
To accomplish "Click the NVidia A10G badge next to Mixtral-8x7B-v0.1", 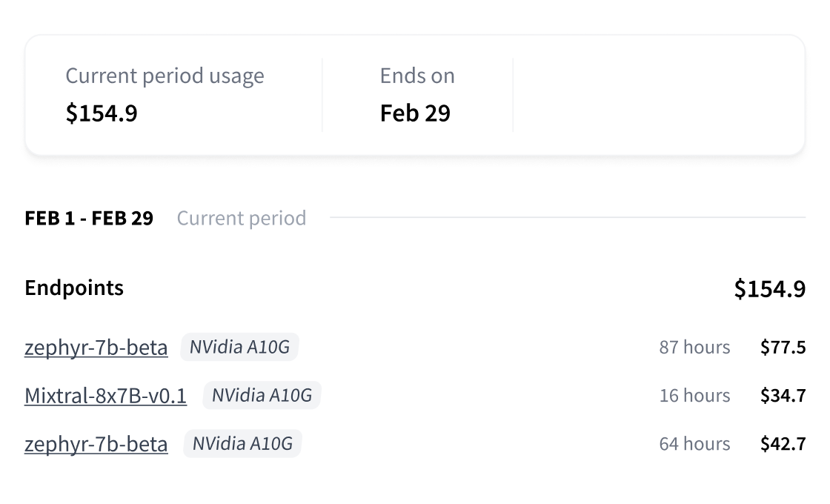I will click(262, 396).
